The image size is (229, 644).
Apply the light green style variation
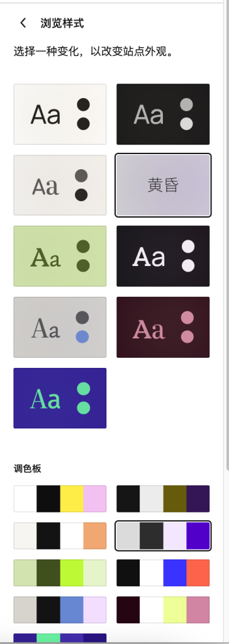[60, 257]
